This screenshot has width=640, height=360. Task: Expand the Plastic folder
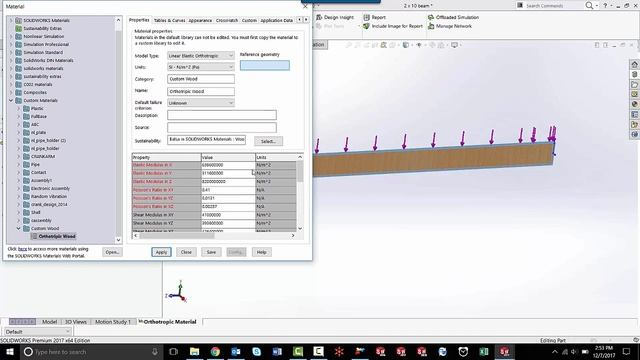pos(19,109)
